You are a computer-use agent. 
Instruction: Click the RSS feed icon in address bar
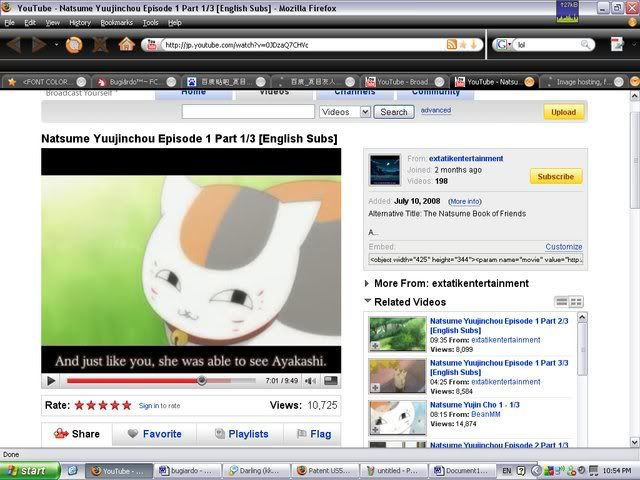tap(451, 44)
